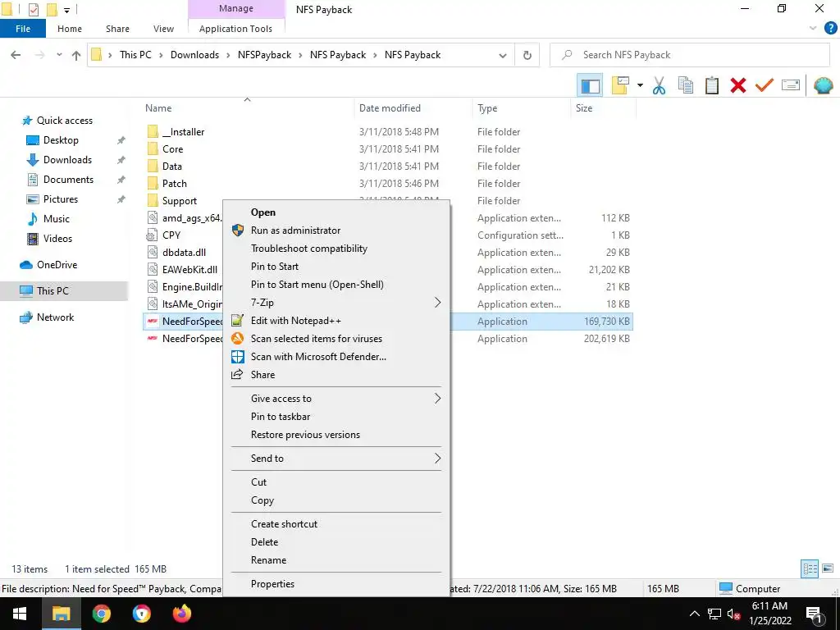The image size is (840, 630).
Task: Open dropdown arrow beside folder options icon
Action: pos(640,85)
